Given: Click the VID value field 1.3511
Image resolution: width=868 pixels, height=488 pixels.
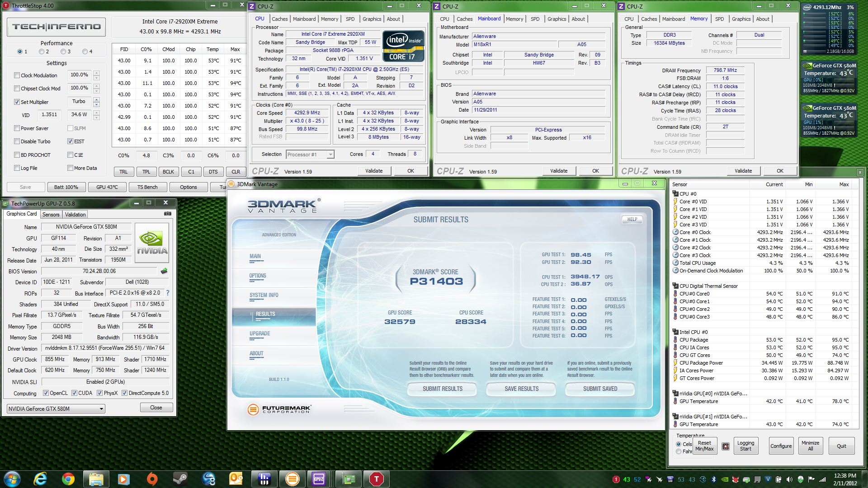Looking at the screenshot, I should (49, 115).
